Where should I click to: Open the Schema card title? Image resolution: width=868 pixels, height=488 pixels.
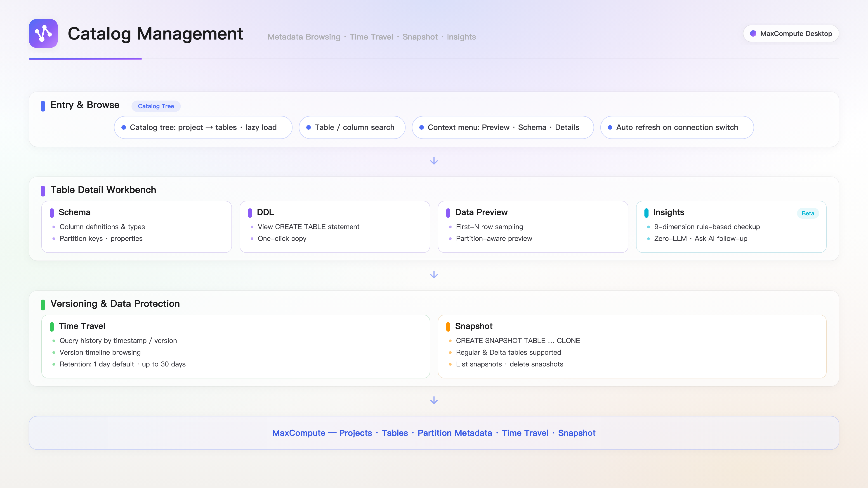[74, 212]
